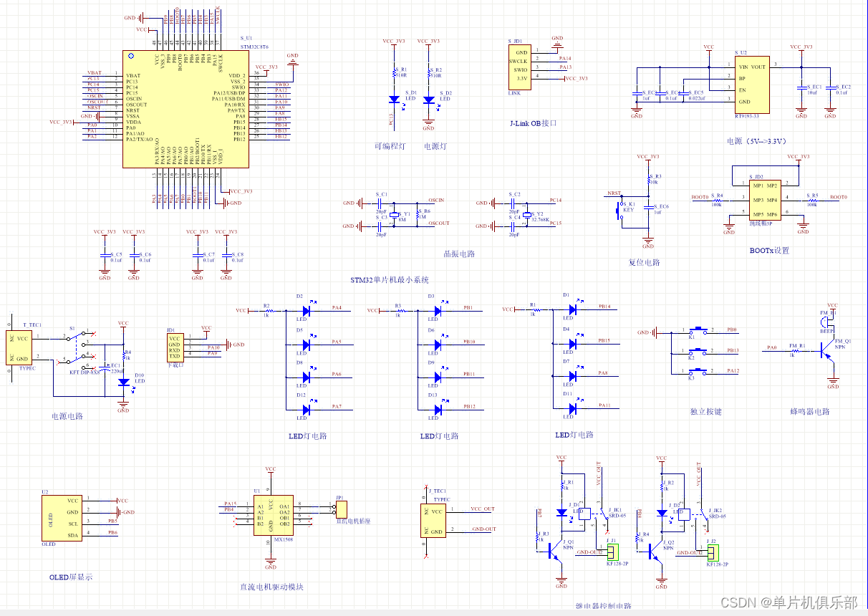Select the S_Y1 8M crystal symbol
The width and height of the screenshot is (868, 616).
point(394,214)
